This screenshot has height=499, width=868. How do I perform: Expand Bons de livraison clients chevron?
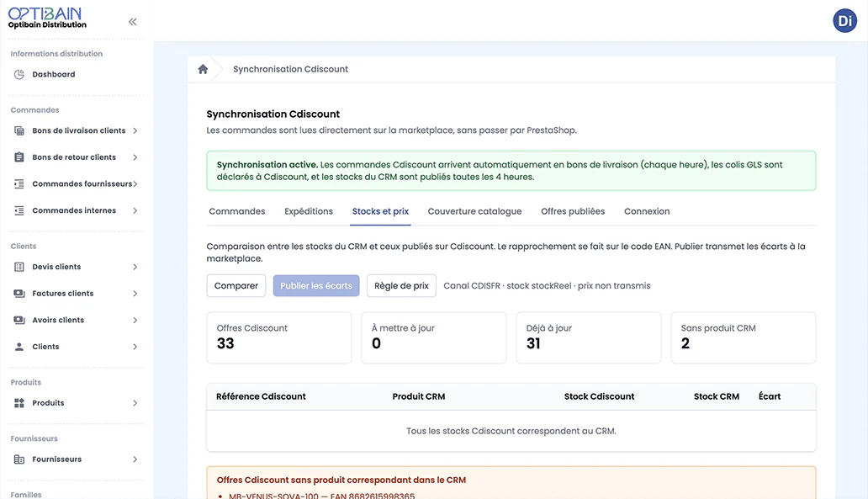[x=135, y=130]
